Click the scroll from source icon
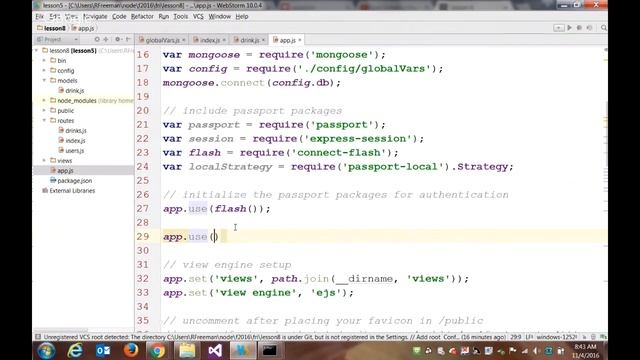The height and width of the screenshot is (360, 640). [x=97, y=40]
